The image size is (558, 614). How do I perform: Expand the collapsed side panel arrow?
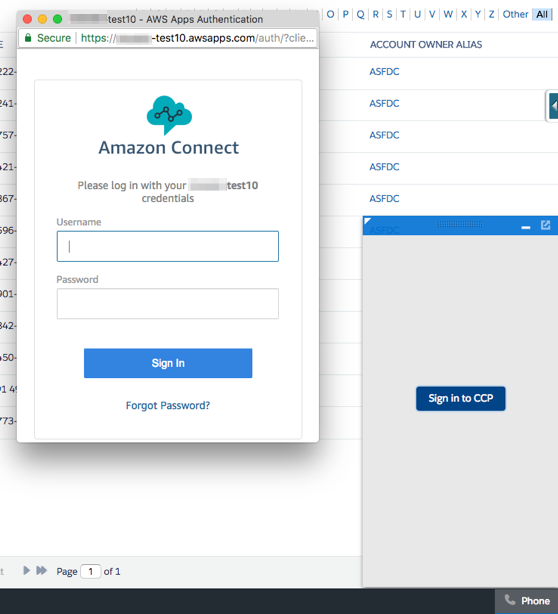click(553, 106)
